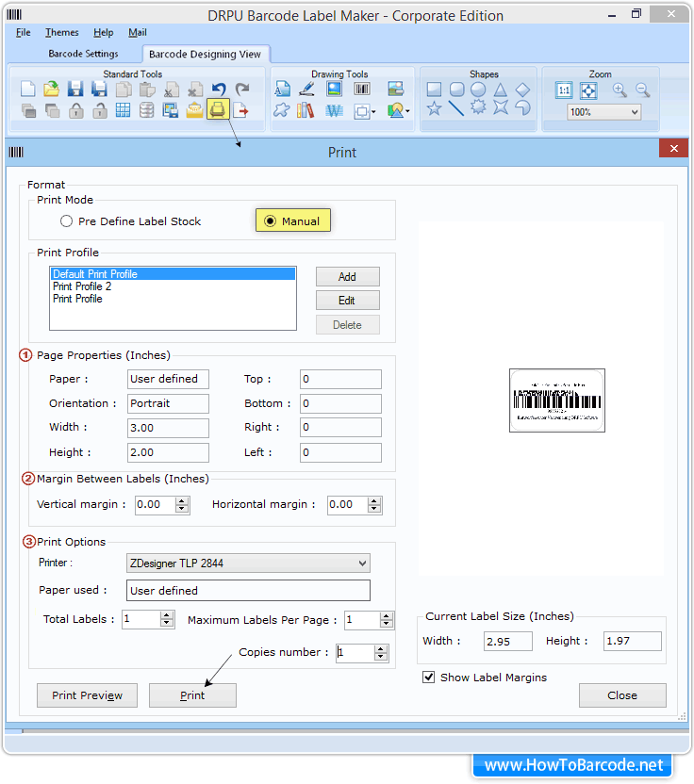Select Print Profile 2 in list
The height and width of the screenshot is (784, 694).
82,286
